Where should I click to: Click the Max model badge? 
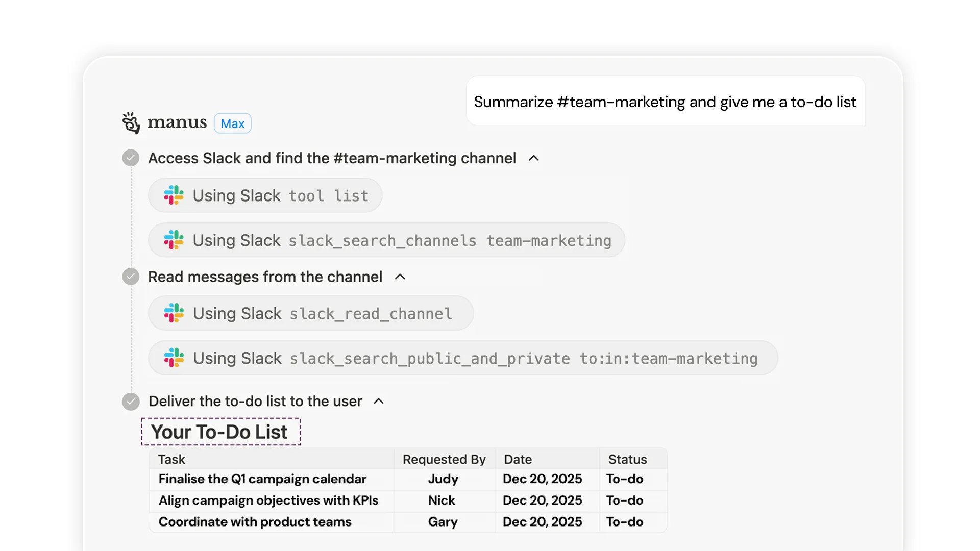[x=232, y=123]
